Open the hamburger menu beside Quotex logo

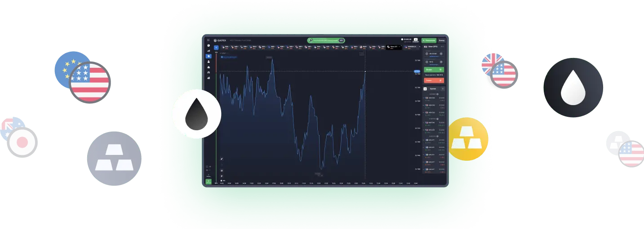click(209, 40)
